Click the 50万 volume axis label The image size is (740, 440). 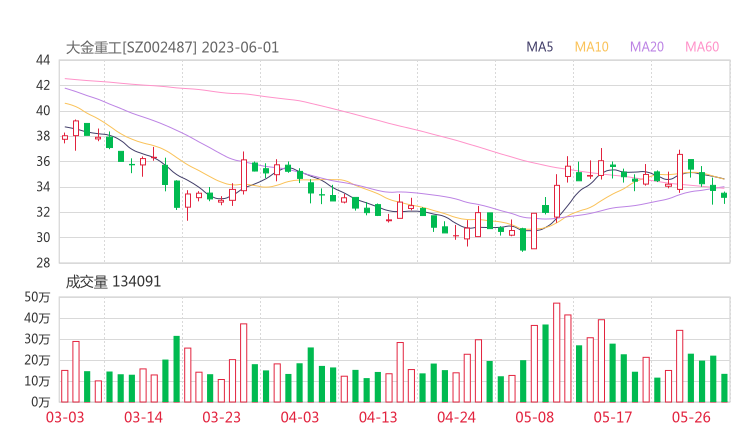pyautogui.click(x=37, y=297)
